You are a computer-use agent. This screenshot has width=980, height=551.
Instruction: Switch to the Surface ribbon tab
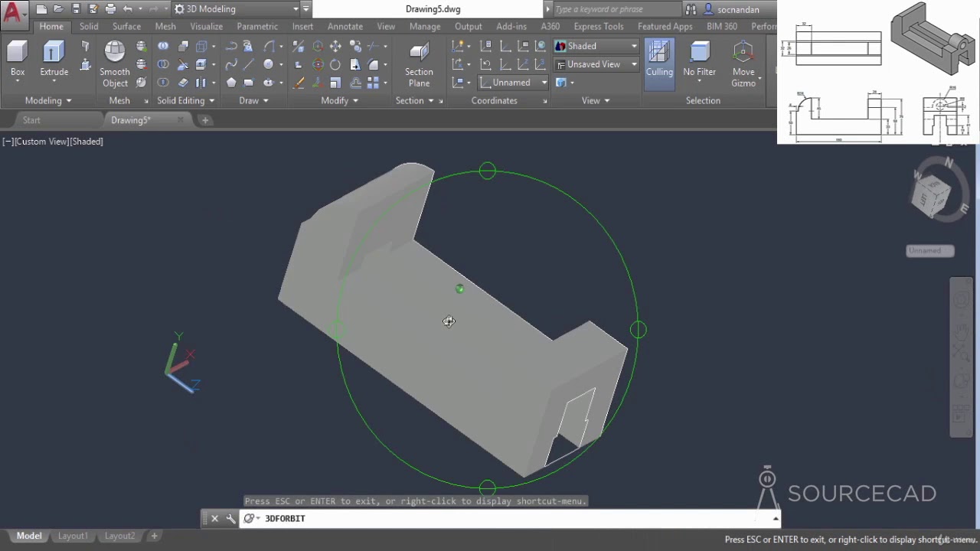click(x=126, y=26)
